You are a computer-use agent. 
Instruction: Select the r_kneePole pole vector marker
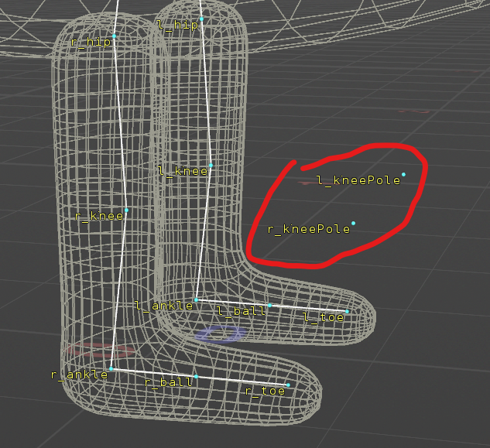pos(353,224)
